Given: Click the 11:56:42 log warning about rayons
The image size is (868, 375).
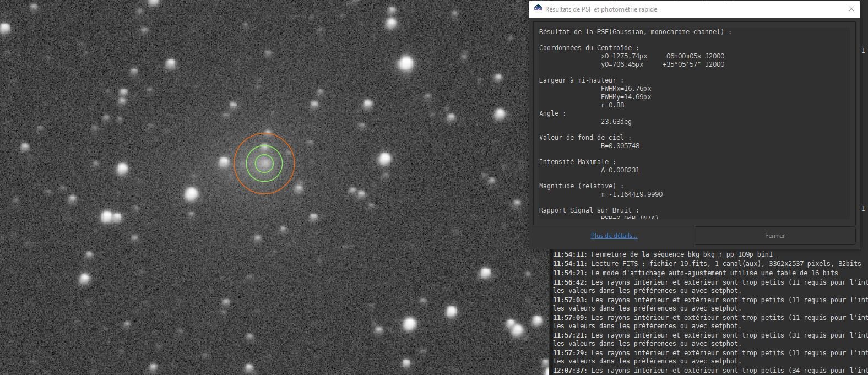Looking at the screenshot, I should 710,286.
